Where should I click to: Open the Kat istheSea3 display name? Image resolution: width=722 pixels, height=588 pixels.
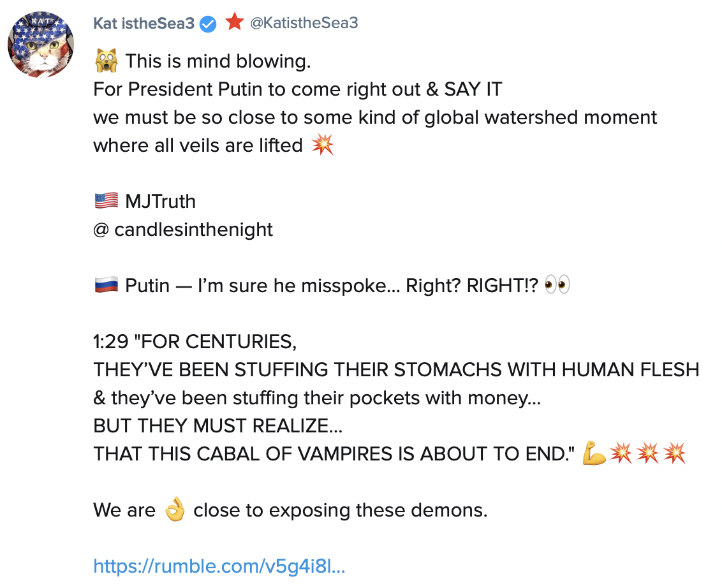coord(144,24)
